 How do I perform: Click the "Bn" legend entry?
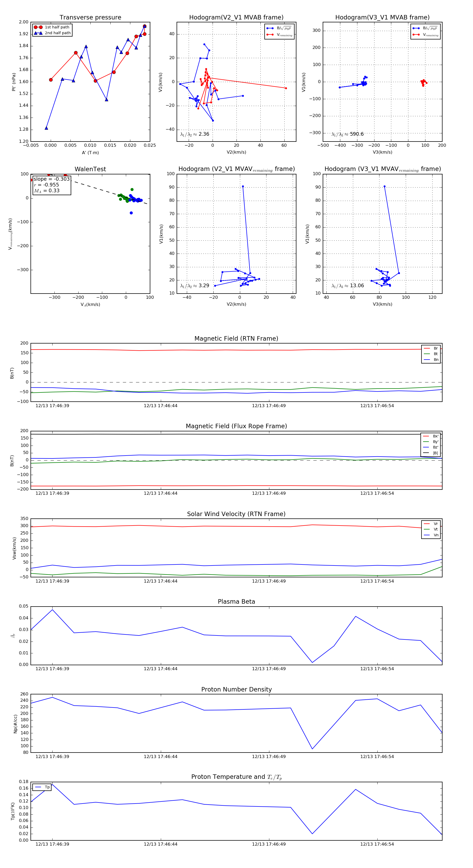pyautogui.click(x=431, y=360)
